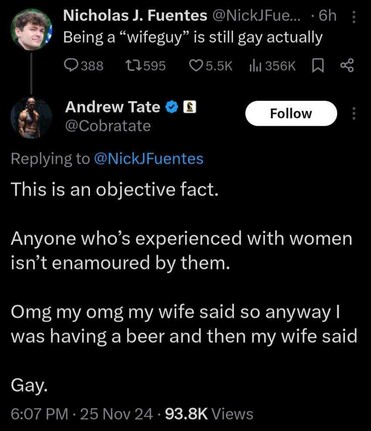Screen dimensions: 371x431
Task: Click the blue verified badge
Action: tap(172, 107)
